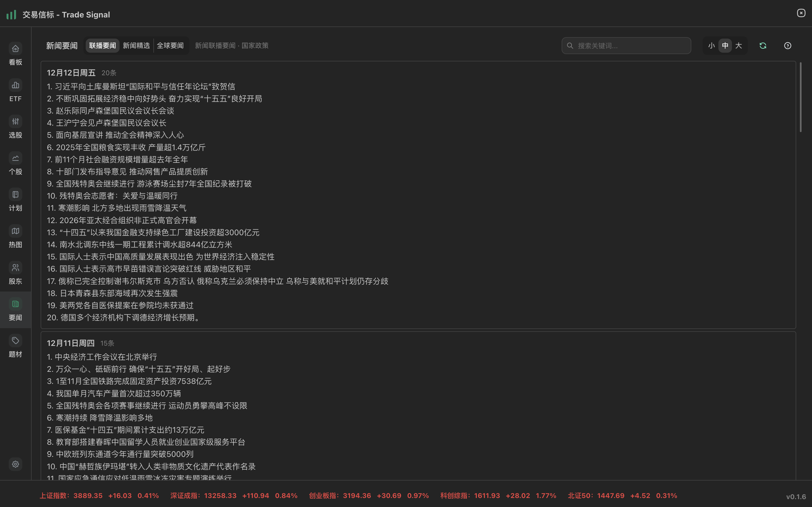Open the help question mark icon
Viewport: 812px width, 507px height.
click(787, 46)
